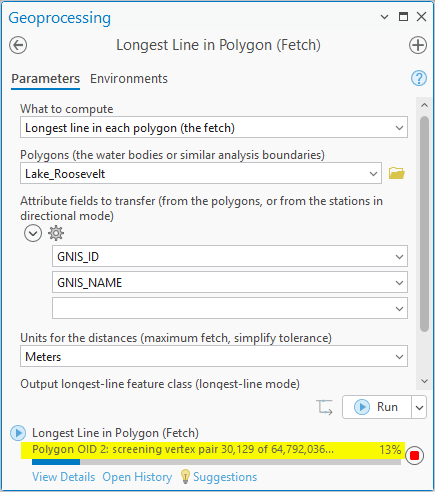
Task: Switch to the Parameters tab
Action: pyautogui.click(x=46, y=79)
